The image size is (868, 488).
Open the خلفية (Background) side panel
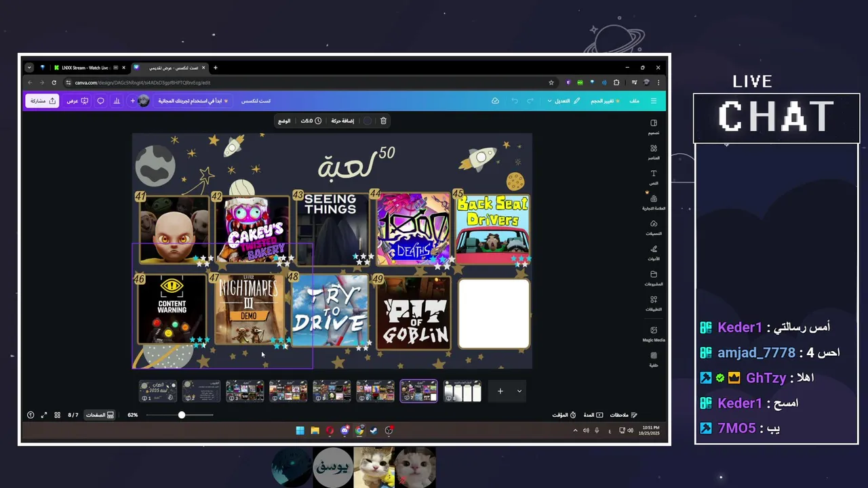point(654,359)
